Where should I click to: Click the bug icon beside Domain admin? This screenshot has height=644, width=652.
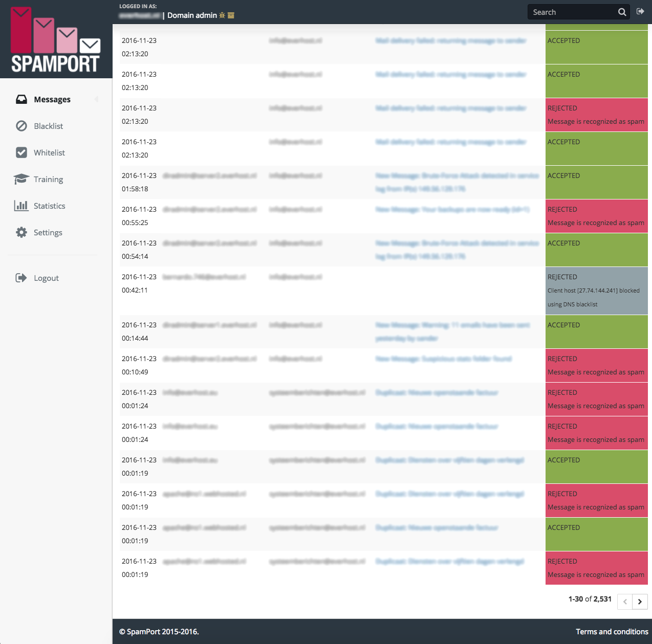pyautogui.click(x=222, y=15)
